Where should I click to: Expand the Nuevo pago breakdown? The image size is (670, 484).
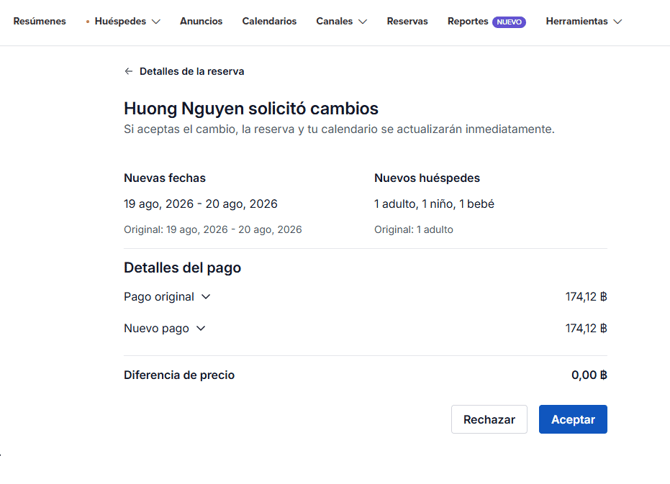point(201,328)
